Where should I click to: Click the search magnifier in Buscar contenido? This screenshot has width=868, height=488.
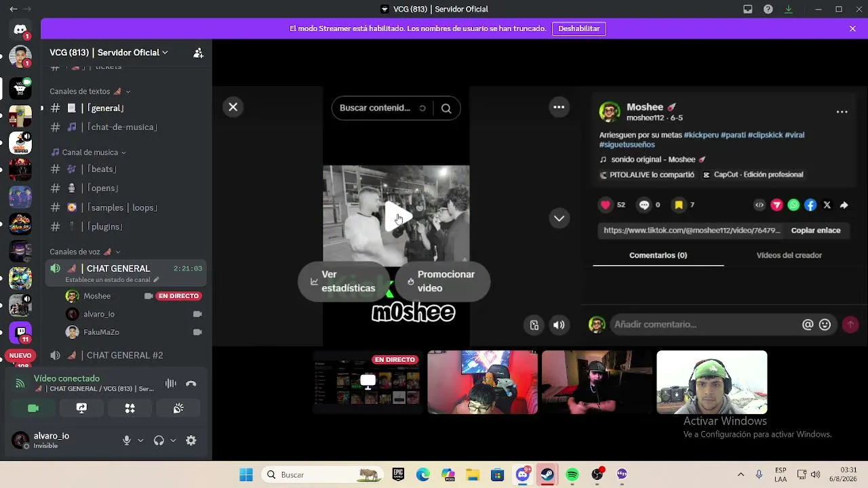(x=446, y=108)
